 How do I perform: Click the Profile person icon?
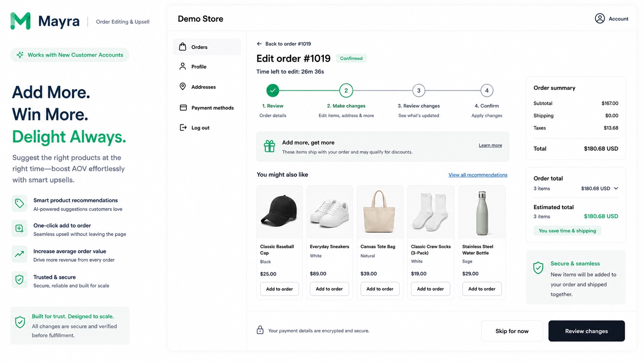[183, 66]
